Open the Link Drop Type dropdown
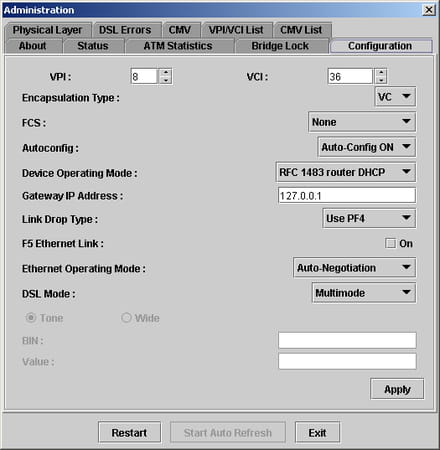 point(369,218)
